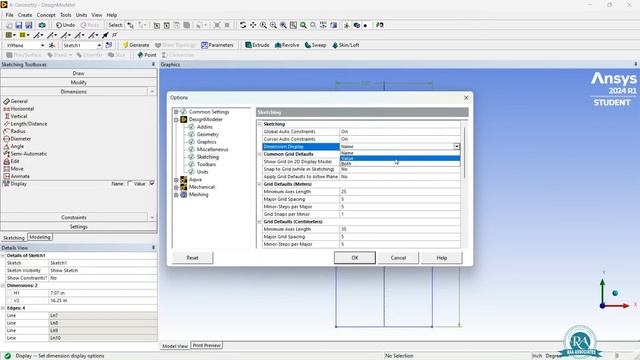The width and height of the screenshot is (640, 360).
Task: Toggle the Display Name checkbox
Action: (130, 184)
